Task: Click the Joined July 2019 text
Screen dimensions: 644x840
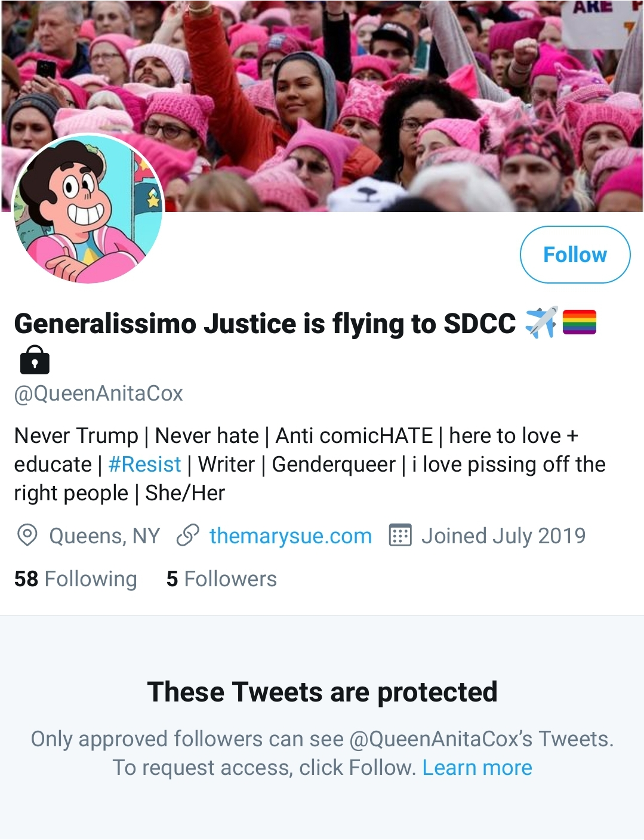Action: click(503, 536)
